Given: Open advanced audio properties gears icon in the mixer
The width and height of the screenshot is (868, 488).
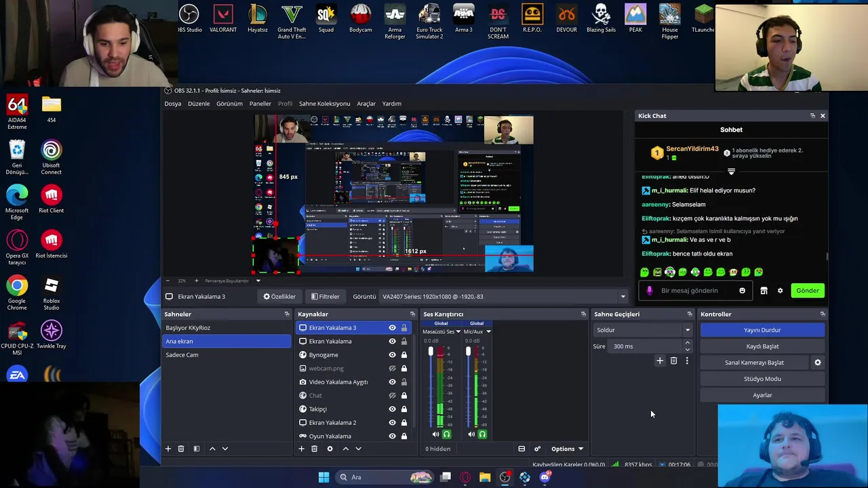Looking at the screenshot, I should 537,449.
